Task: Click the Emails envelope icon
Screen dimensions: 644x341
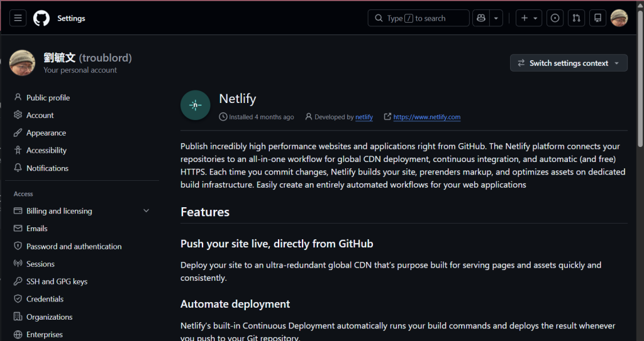Action: [18, 228]
